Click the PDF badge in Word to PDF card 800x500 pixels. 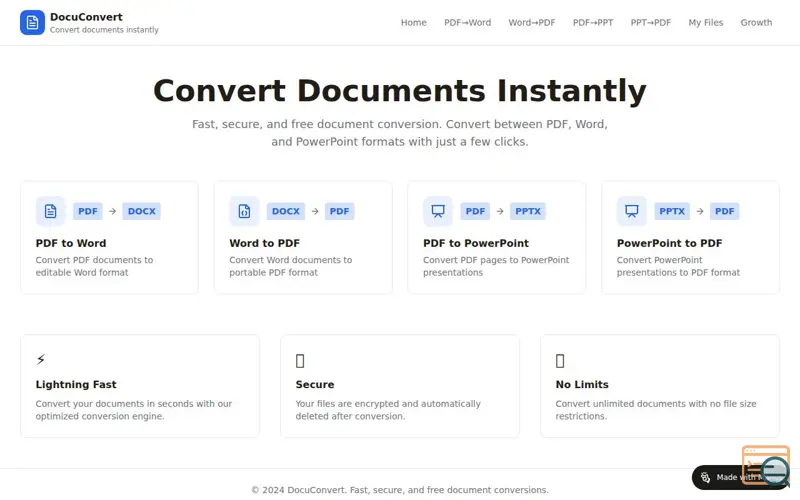339,211
